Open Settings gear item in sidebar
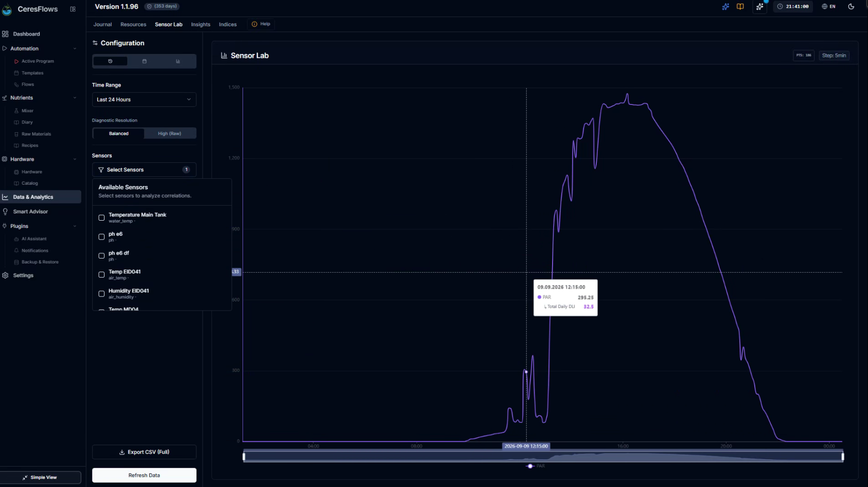Screen dimensions: 868x487 tap(41, 275)
